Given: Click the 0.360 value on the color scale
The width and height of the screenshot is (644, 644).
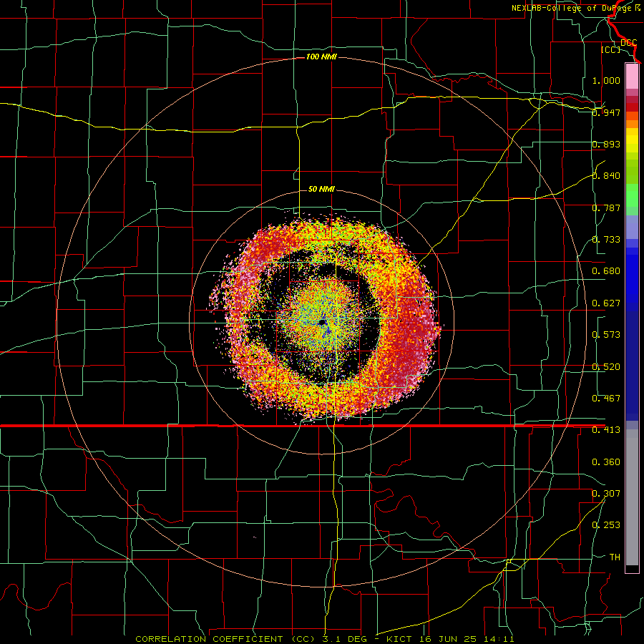Looking at the screenshot, I should pos(606,462).
